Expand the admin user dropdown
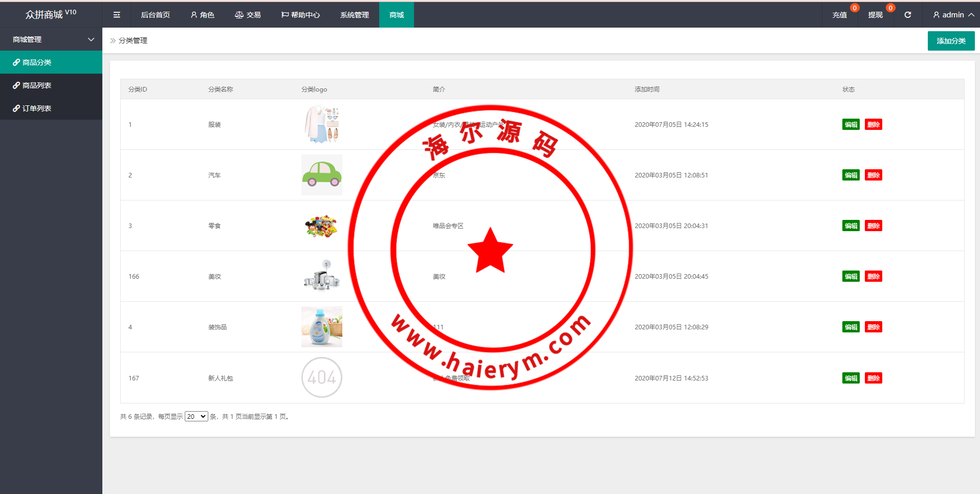The image size is (980, 494). click(x=953, y=15)
